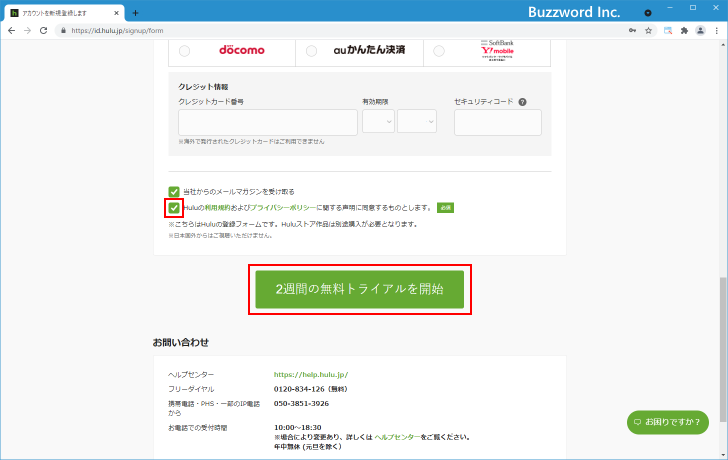728x460 pixels.
Task: Click the extension icon next to the star
Action: click(x=668, y=31)
